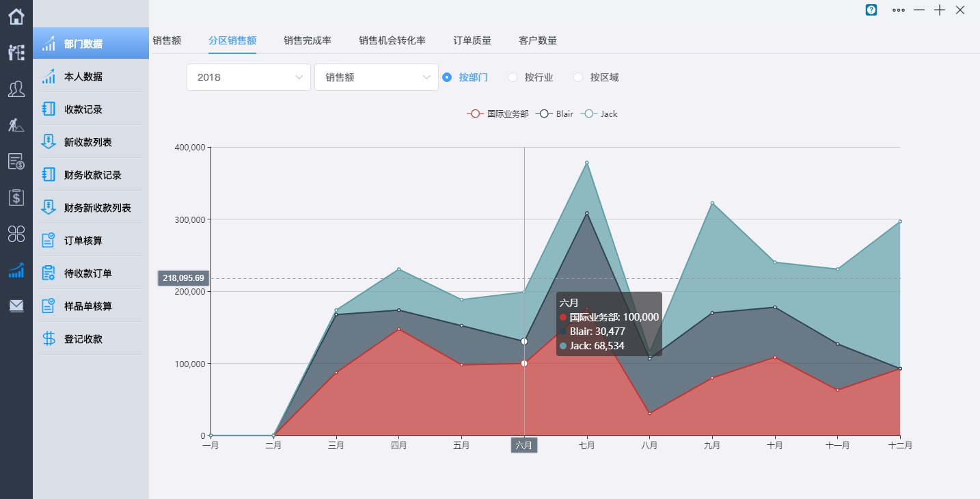Switch to the 客户数量 tab
The width and height of the screenshot is (980, 499).
(537, 40)
